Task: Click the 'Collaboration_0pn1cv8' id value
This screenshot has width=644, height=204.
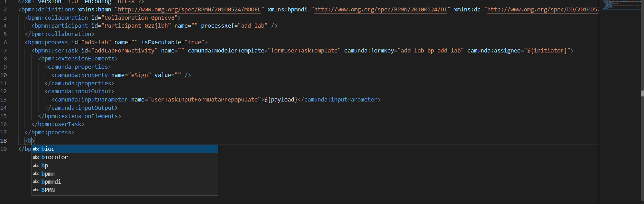Action: 139,18
